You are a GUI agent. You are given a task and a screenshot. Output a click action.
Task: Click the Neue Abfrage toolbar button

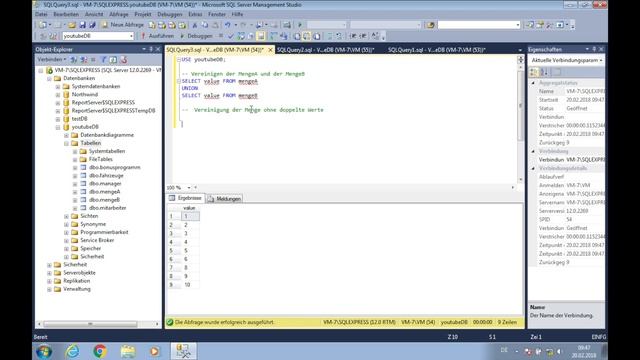(122, 25)
